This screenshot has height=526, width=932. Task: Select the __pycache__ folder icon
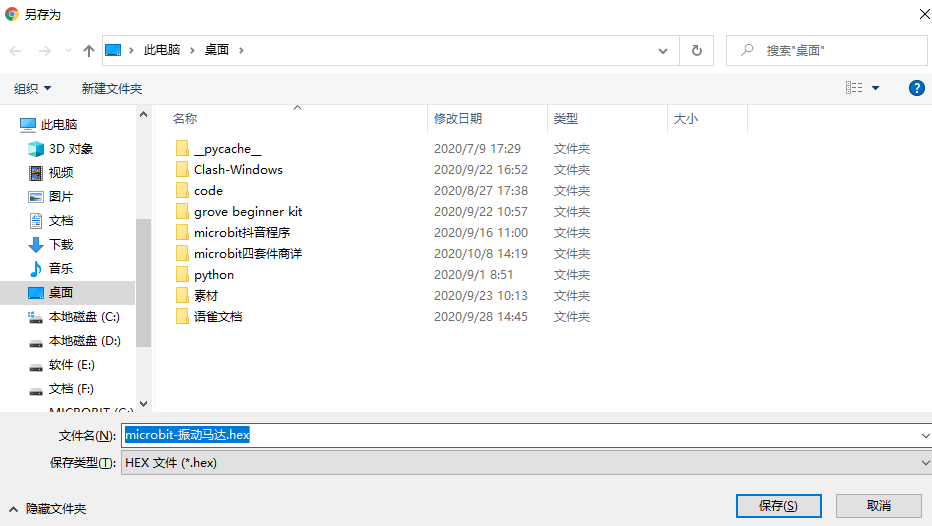(182, 149)
